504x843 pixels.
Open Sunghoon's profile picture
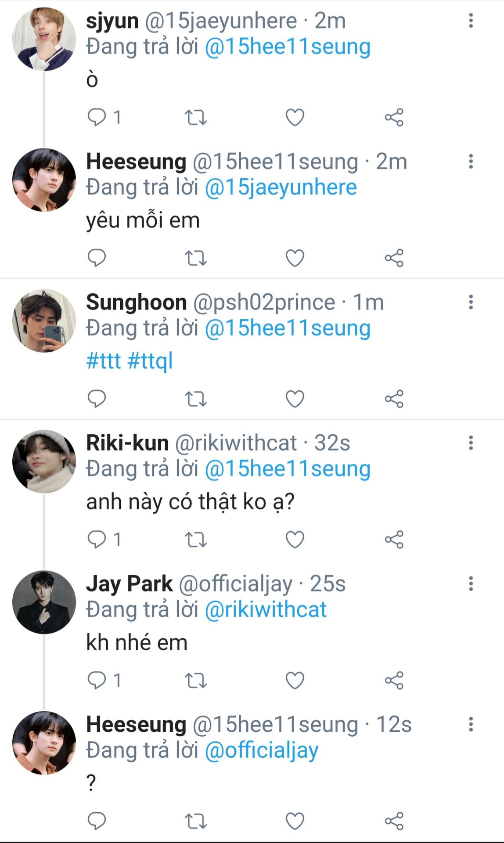pyautogui.click(x=44, y=321)
